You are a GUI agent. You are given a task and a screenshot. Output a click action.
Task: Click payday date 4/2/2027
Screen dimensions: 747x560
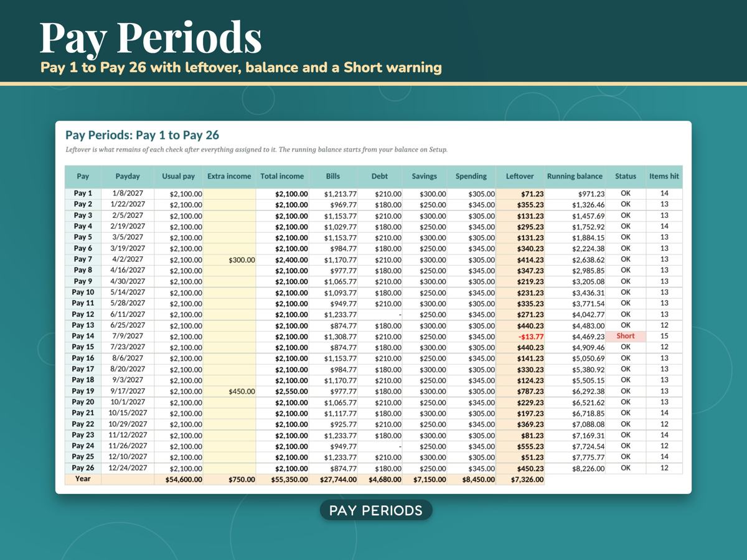click(128, 259)
